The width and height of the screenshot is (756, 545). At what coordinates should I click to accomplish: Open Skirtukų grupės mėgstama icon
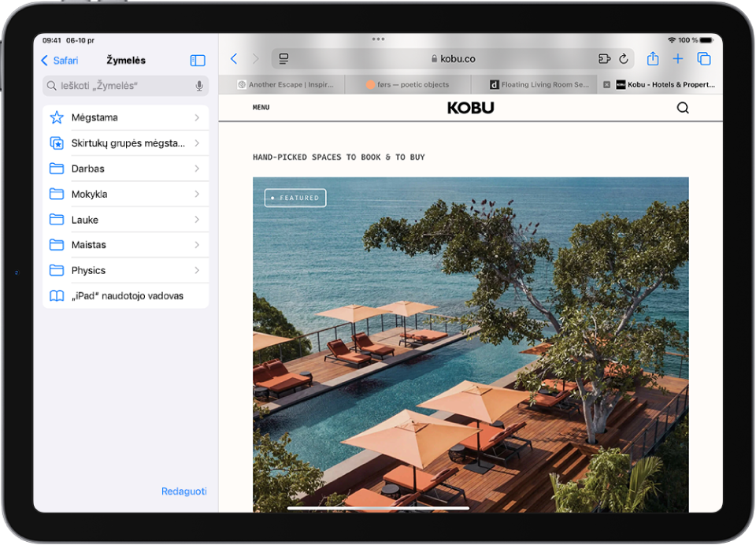pyautogui.click(x=57, y=143)
